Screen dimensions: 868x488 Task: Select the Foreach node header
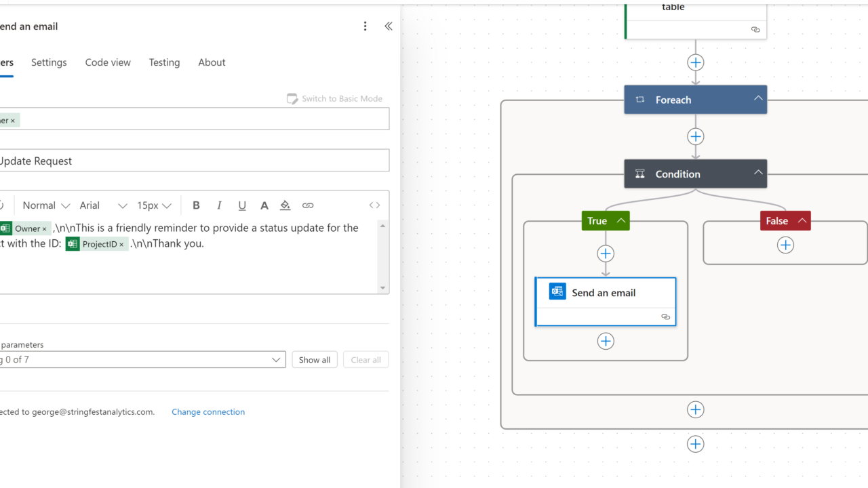pyautogui.click(x=696, y=100)
